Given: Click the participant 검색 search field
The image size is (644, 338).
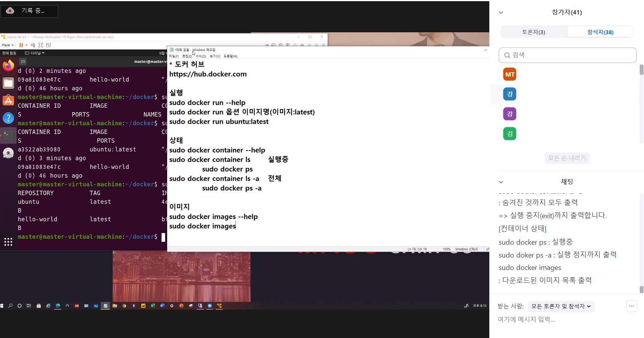Looking at the screenshot, I should click(x=567, y=55).
